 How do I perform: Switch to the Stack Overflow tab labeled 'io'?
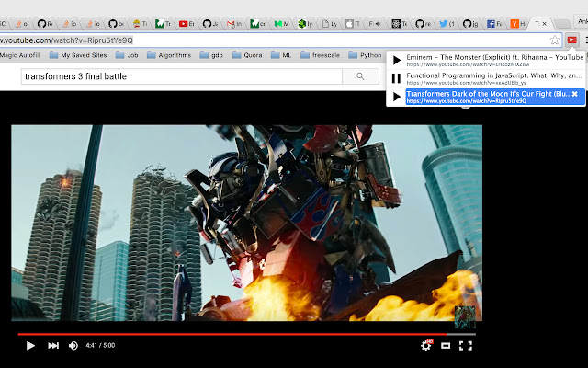(x=93, y=24)
